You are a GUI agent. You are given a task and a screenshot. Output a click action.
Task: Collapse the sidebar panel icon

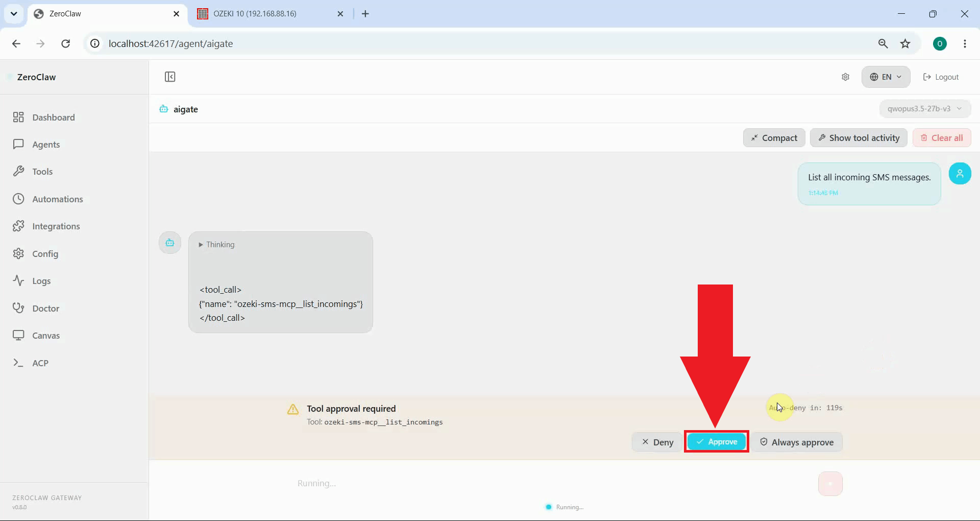tap(170, 77)
